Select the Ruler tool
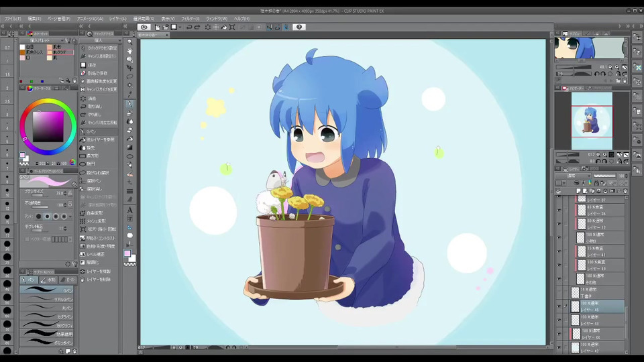Screen dimensions: 644x362 point(129,227)
